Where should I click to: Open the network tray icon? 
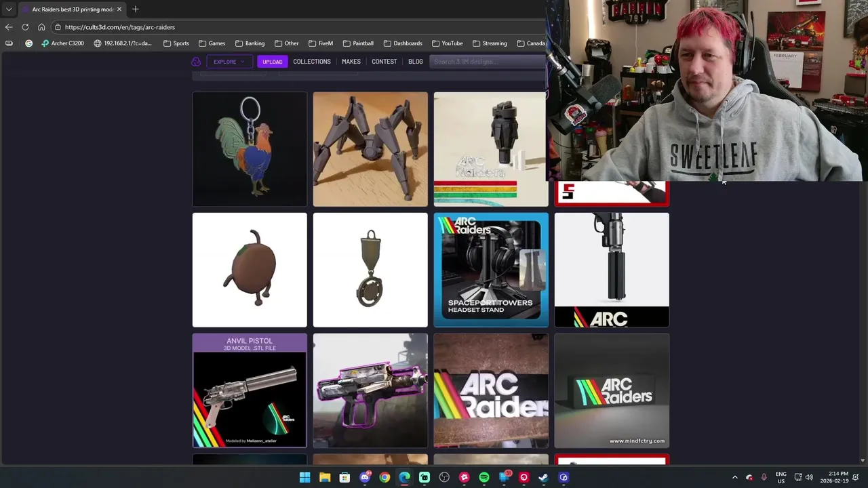[x=798, y=477]
